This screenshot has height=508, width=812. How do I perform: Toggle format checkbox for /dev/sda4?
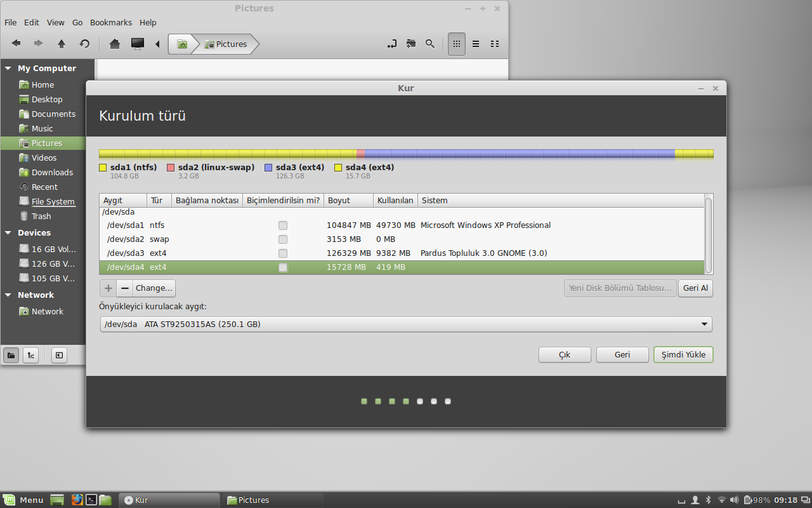[283, 267]
